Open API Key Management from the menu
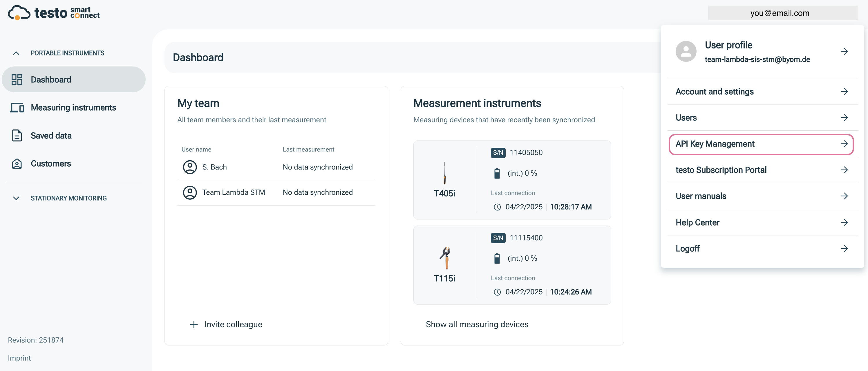Screen dimensions: 868x371 coord(715,144)
